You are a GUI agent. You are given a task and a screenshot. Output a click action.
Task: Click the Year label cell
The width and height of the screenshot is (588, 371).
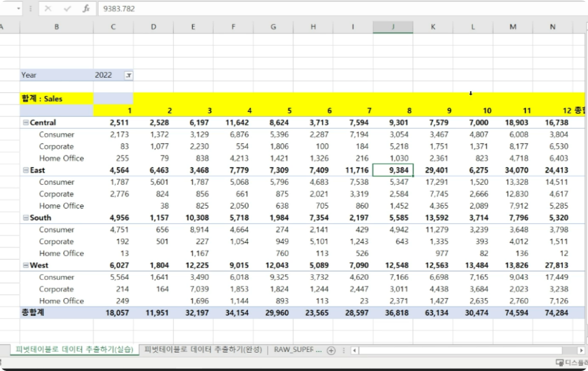click(56, 75)
